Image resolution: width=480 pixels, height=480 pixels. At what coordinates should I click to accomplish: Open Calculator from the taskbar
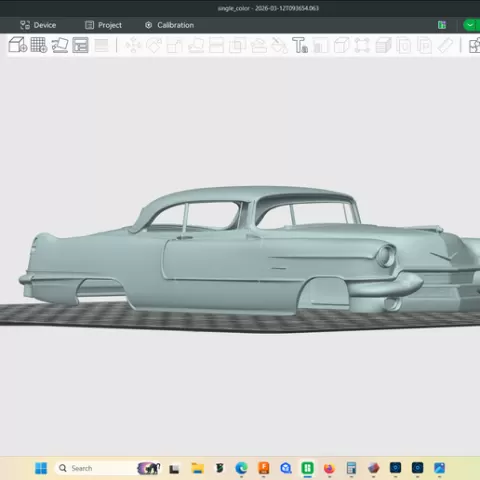pyautogui.click(x=351, y=468)
